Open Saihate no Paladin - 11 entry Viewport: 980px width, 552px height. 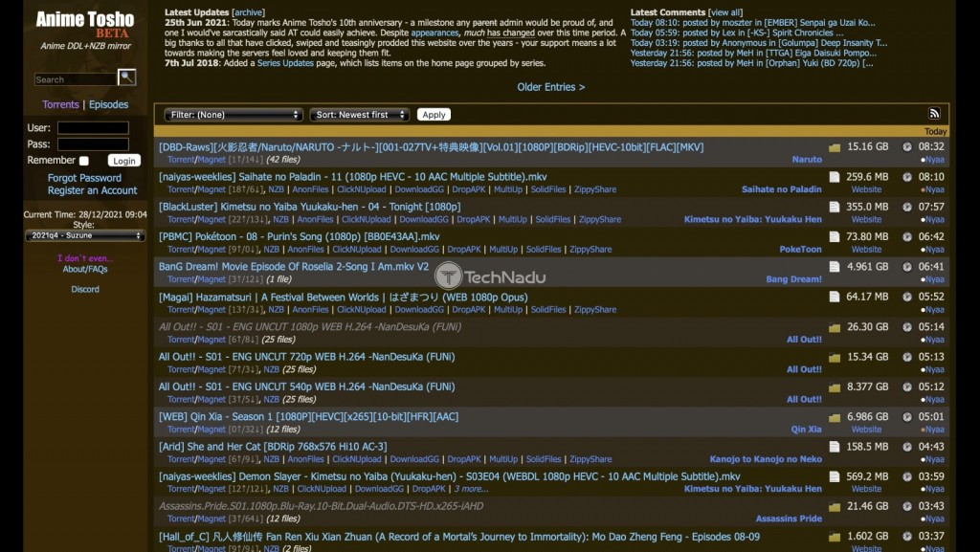tap(352, 177)
